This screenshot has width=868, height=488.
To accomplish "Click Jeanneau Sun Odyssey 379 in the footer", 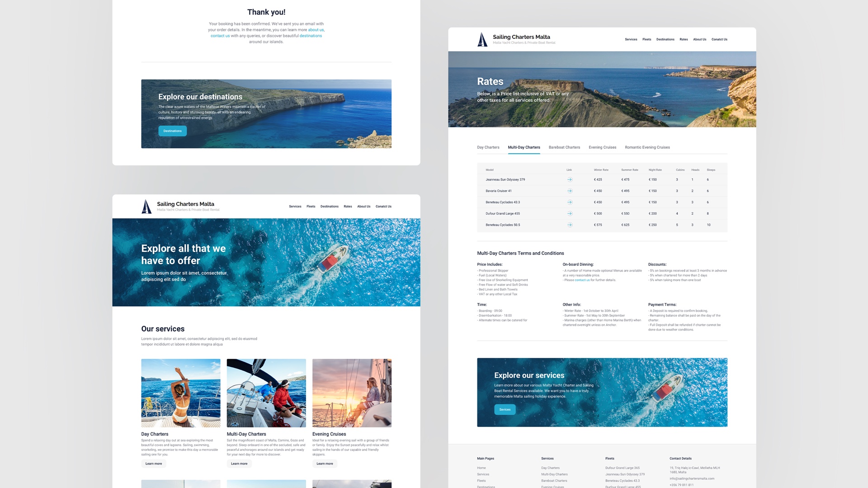I will tap(625, 474).
